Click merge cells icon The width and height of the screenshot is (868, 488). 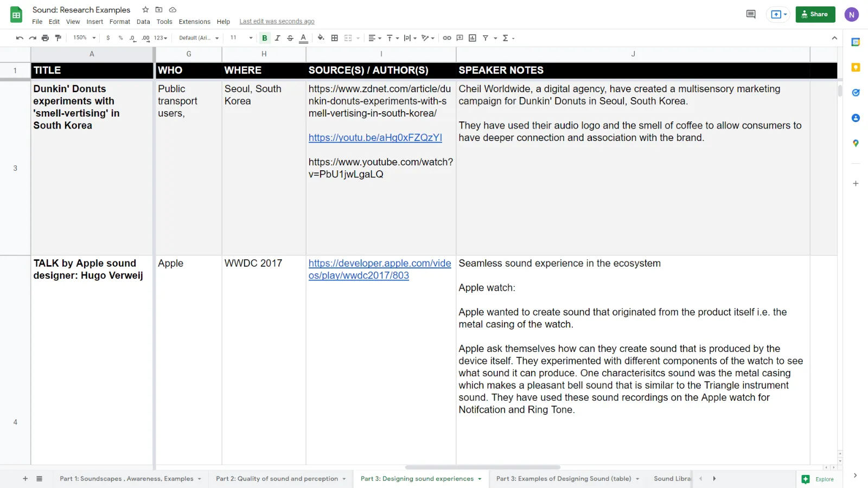click(x=348, y=38)
